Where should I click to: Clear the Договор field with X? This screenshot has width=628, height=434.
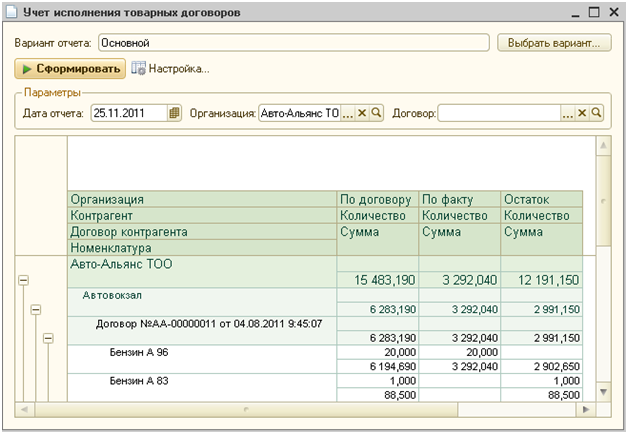point(582,114)
